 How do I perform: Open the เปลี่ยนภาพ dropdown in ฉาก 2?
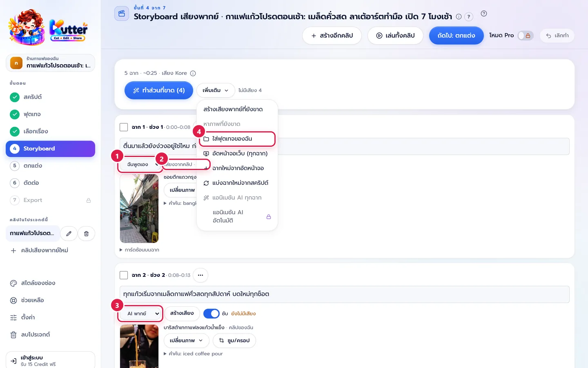point(187,341)
